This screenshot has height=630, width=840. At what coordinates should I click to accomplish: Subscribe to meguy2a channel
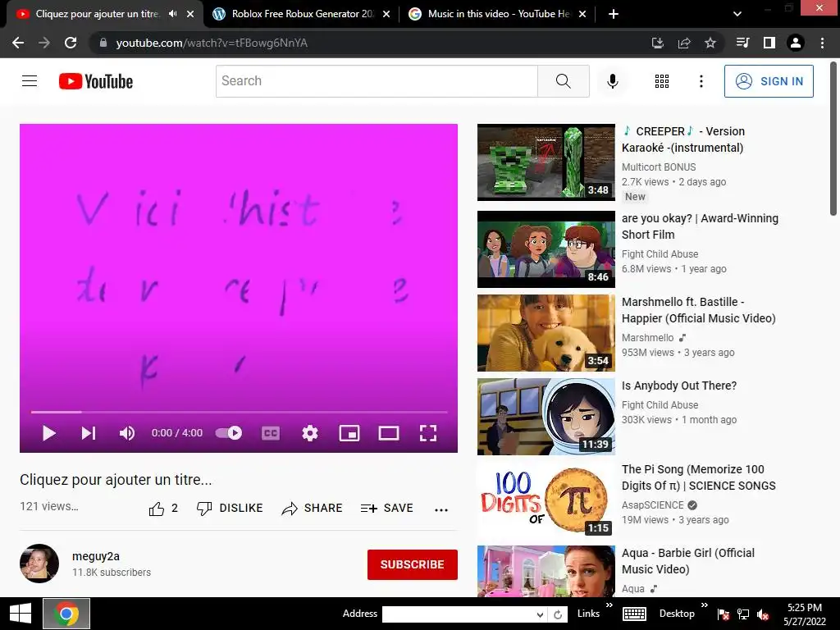pyautogui.click(x=412, y=564)
